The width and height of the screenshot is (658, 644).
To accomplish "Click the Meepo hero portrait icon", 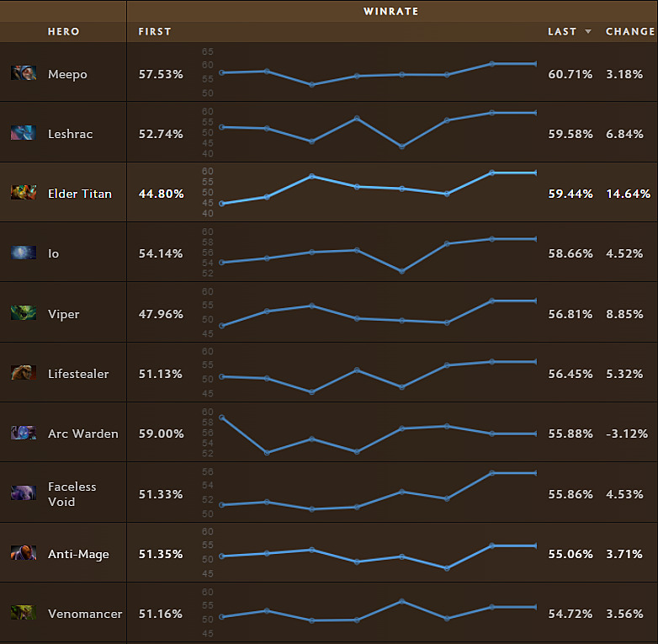I will (24, 73).
